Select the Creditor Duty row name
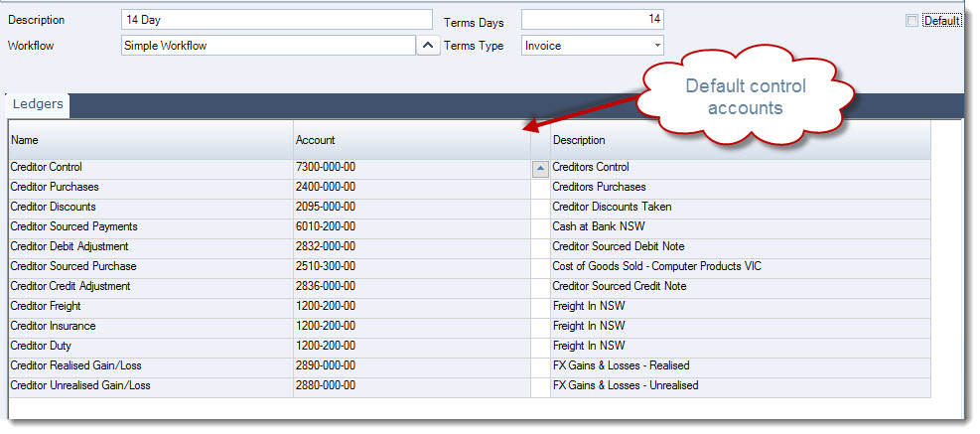The image size is (980, 434). tap(41, 346)
